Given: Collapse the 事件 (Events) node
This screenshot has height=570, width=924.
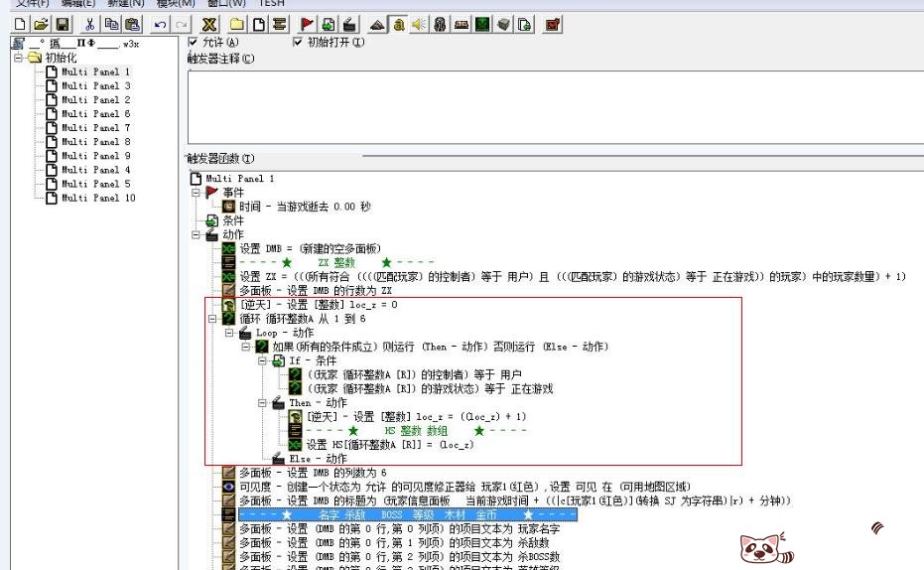Looking at the screenshot, I should [197, 192].
